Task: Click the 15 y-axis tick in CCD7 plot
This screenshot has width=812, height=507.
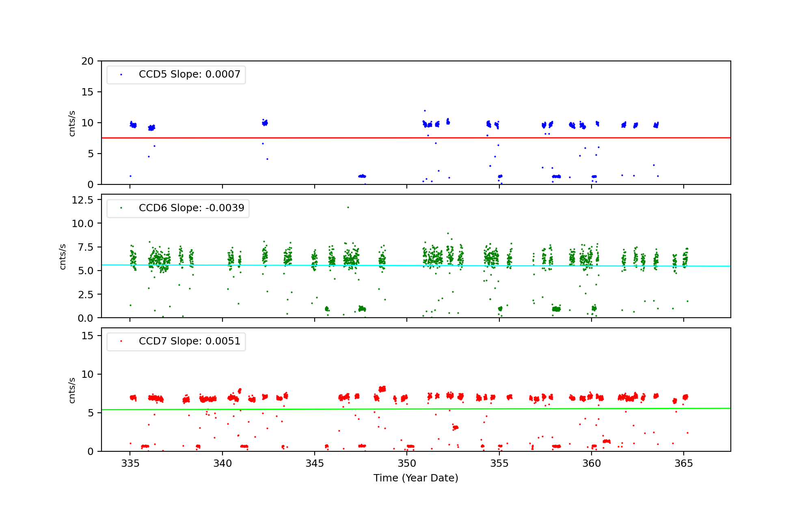Action: [x=87, y=336]
